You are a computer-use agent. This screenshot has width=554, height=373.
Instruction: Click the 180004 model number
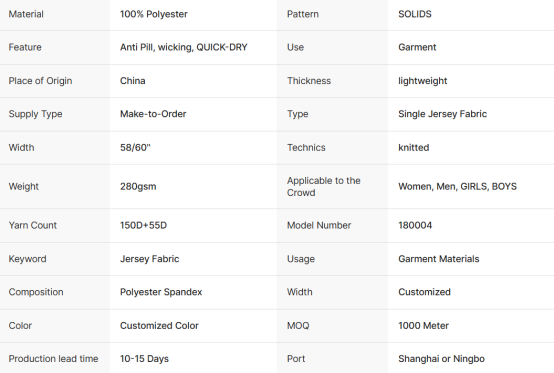click(x=415, y=225)
